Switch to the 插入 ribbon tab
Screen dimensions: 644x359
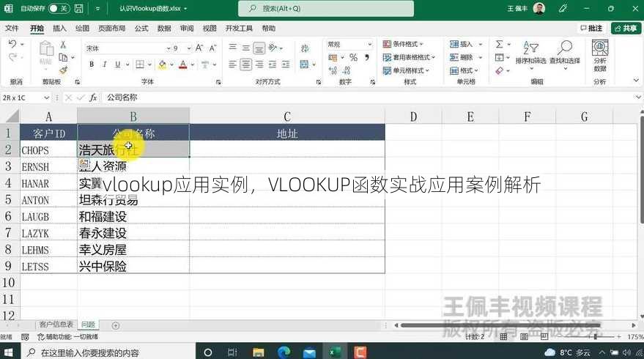point(59,28)
